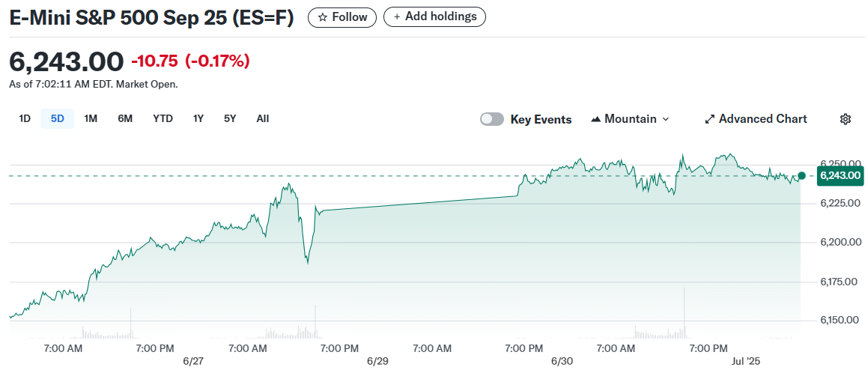Click the E-Mini S&P 500 Sep 25 title
The image size is (868, 370).
(x=152, y=18)
